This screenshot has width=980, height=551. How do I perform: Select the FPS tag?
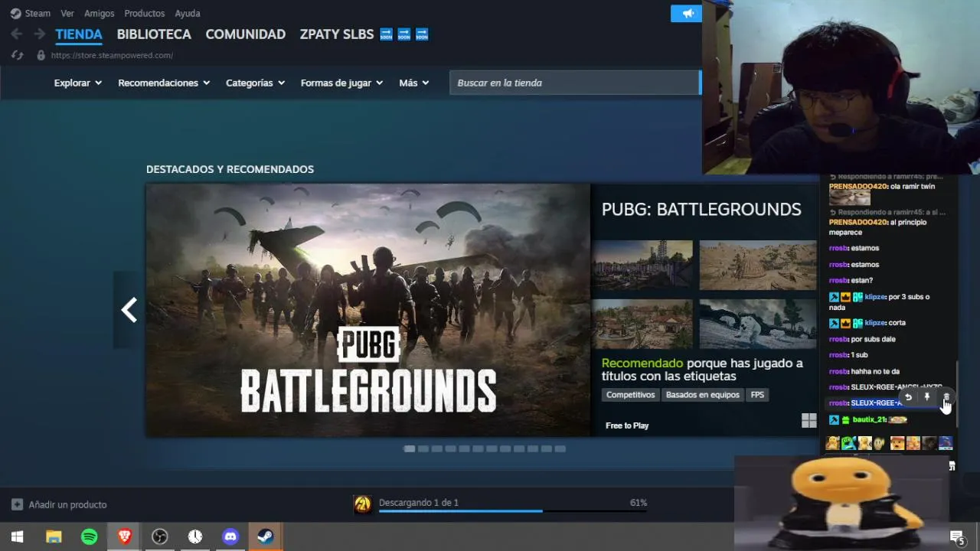757,395
